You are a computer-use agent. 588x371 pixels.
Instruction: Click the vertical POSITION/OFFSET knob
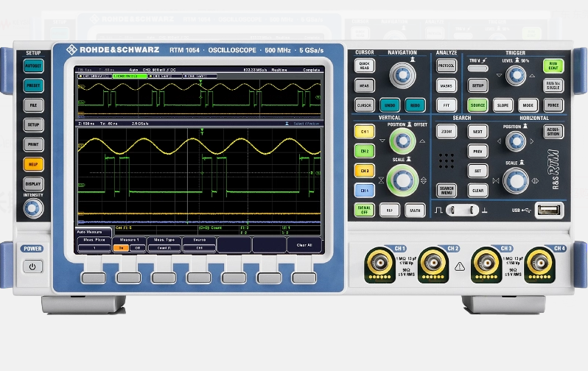point(402,141)
